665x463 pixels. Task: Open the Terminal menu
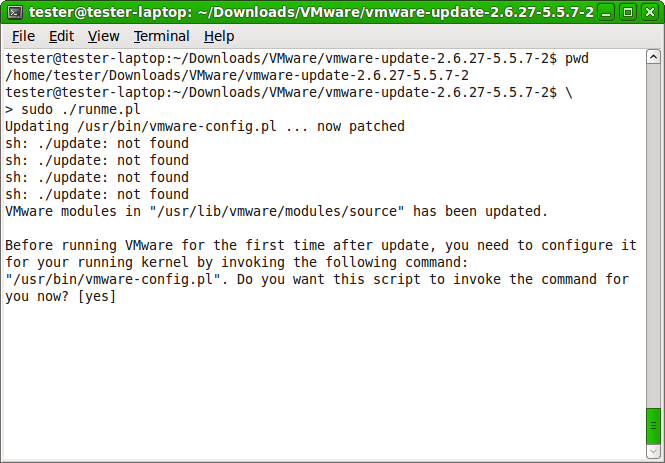pos(161,36)
